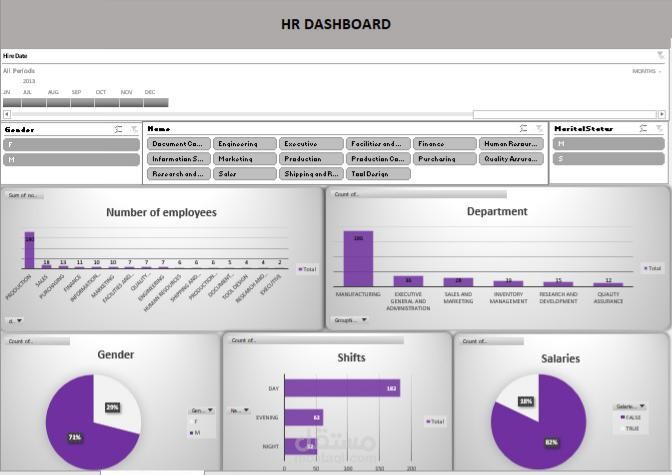This screenshot has height=475, width=672.
Task: Open the Gen... legend field dropdown
Action: click(201, 410)
